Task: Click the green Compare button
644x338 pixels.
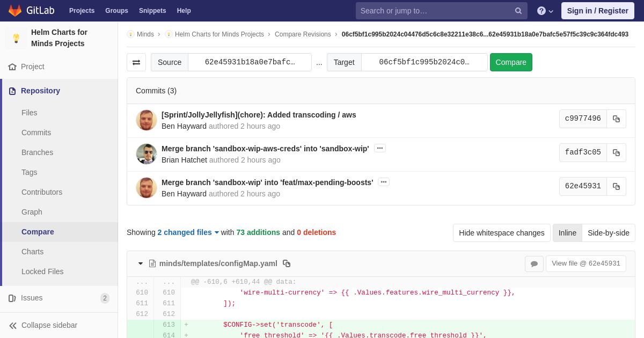Action: click(x=511, y=62)
